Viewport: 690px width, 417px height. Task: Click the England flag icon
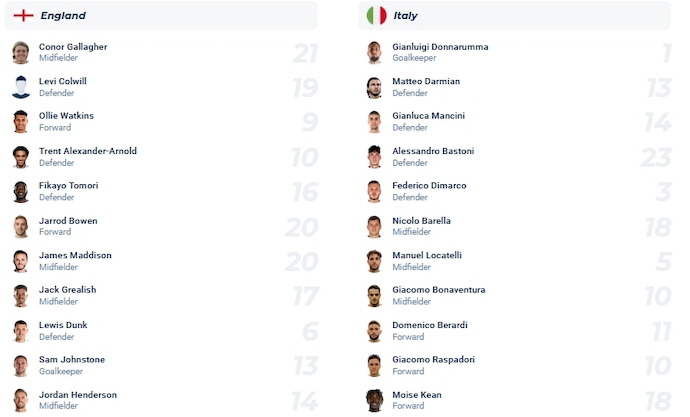click(x=23, y=16)
